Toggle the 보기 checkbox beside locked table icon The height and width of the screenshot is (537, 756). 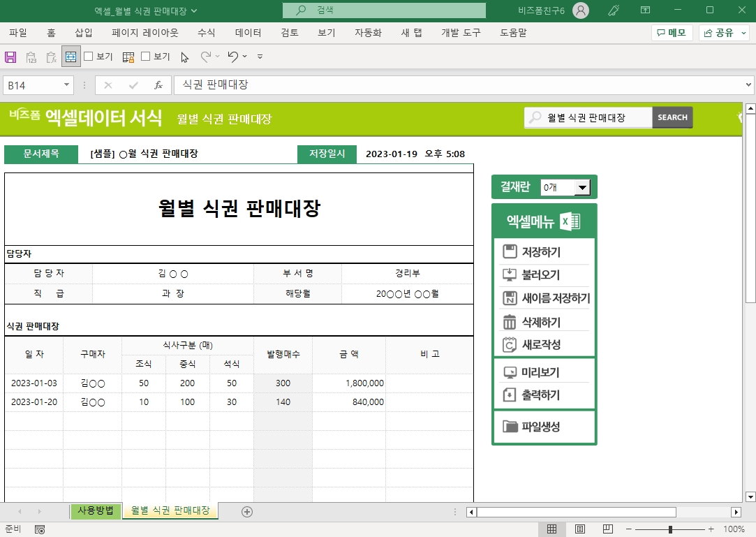click(x=146, y=57)
